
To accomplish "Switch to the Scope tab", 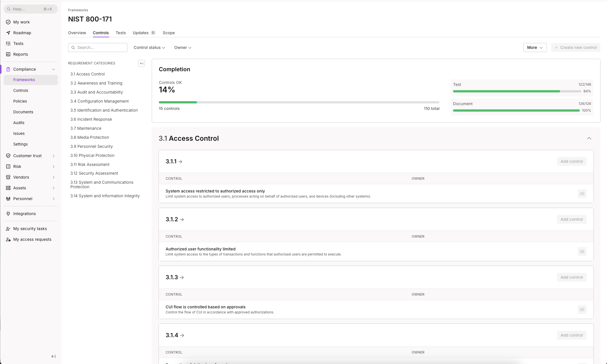I will [169, 33].
